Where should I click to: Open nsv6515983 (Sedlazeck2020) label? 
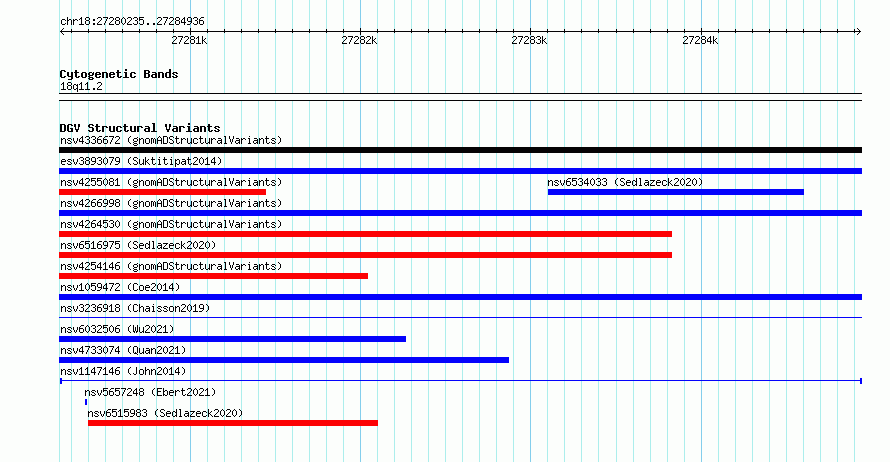[165, 413]
